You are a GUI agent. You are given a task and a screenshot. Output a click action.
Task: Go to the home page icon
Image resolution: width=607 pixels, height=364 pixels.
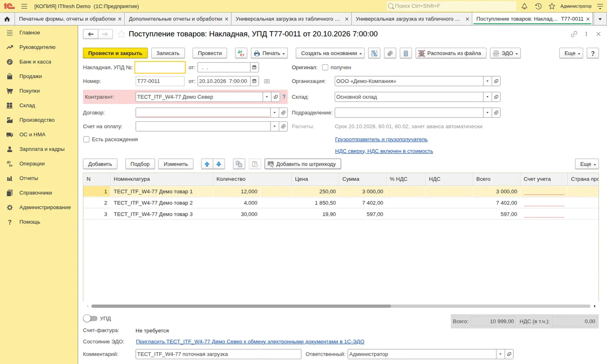click(x=7, y=19)
